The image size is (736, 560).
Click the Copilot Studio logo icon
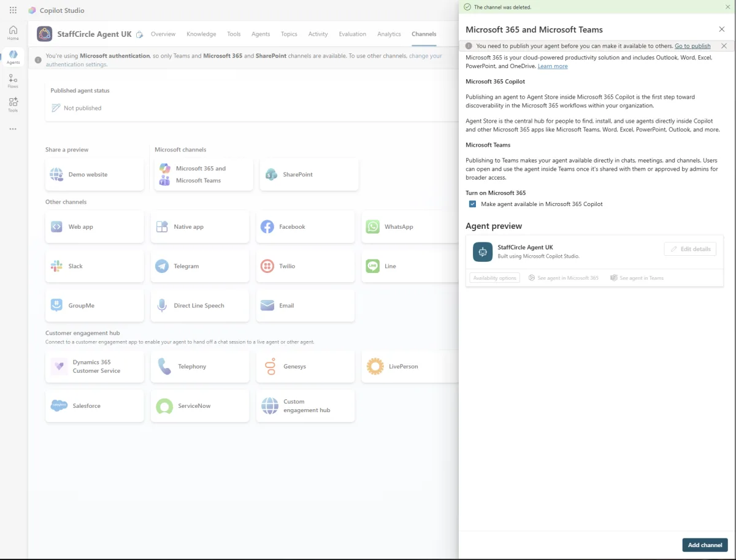click(32, 10)
